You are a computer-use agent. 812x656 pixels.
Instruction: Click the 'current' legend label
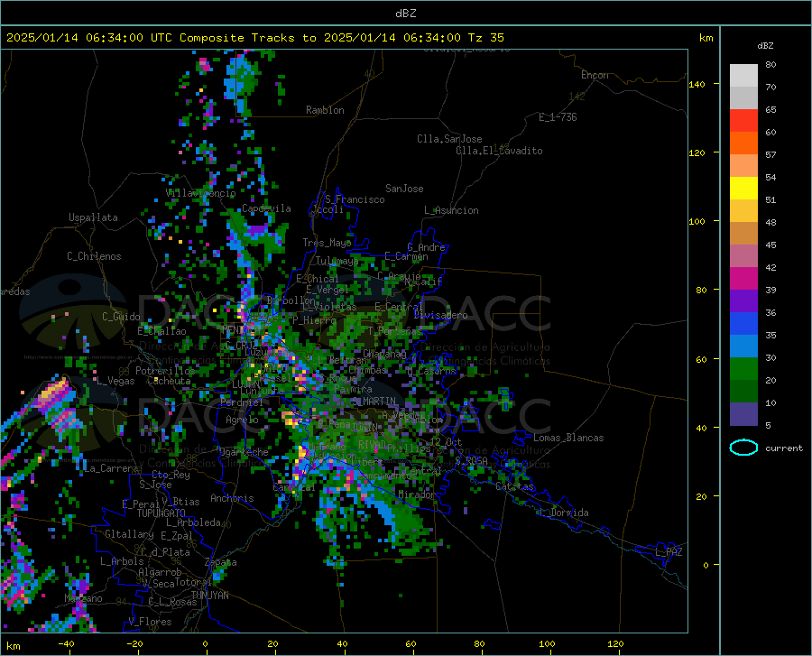(783, 448)
